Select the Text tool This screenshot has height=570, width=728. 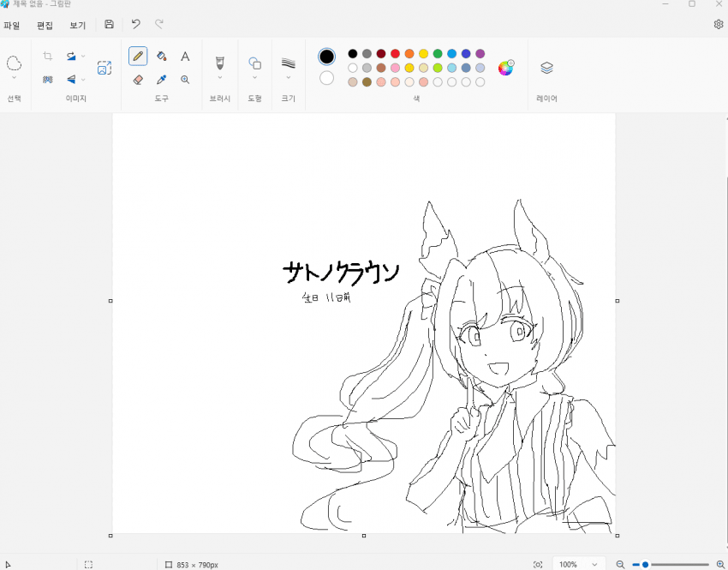click(x=185, y=57)
